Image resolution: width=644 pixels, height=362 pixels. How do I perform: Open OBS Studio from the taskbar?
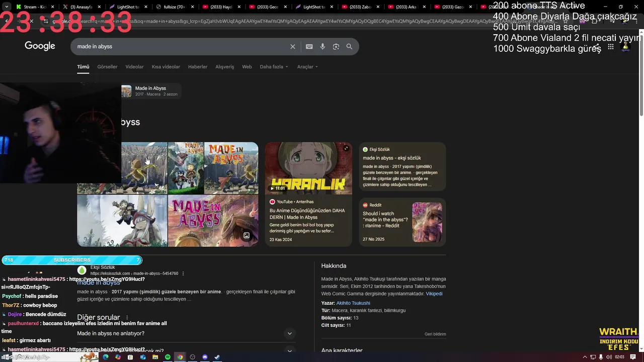192,357
